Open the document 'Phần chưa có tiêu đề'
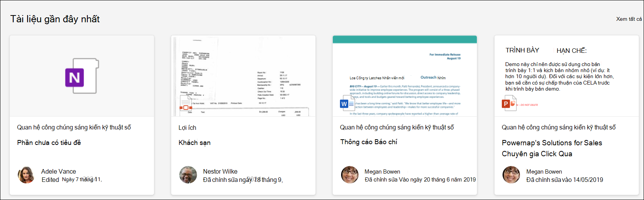Image resolution: width=644 pixels, height=200 pixels. click(49, 143)
